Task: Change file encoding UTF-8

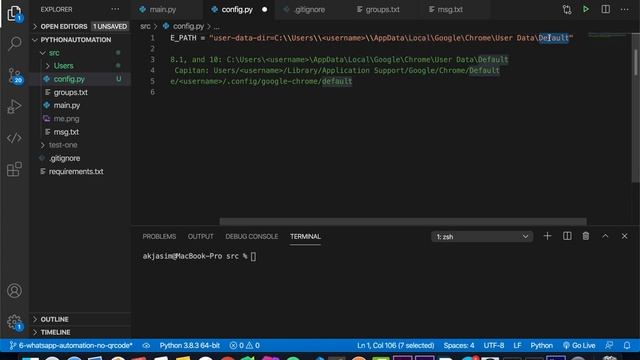Action: point(494,345)
